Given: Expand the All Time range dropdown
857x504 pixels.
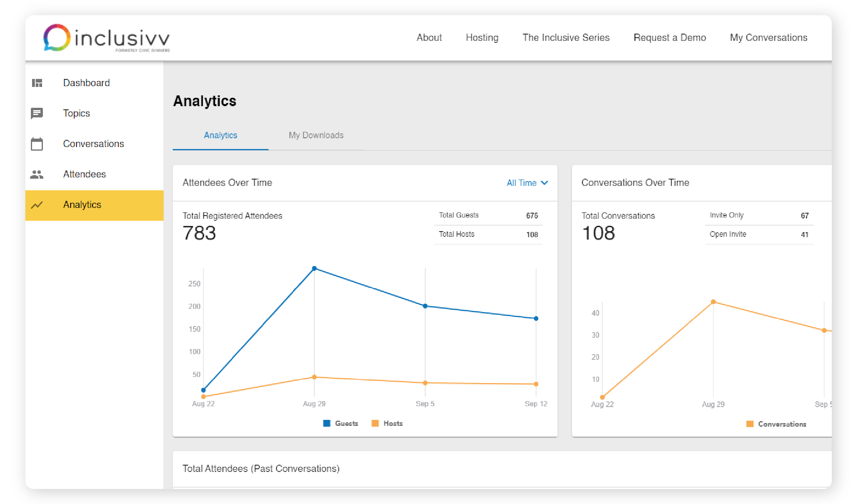Looking at the screenshot, I should point(527,183).
